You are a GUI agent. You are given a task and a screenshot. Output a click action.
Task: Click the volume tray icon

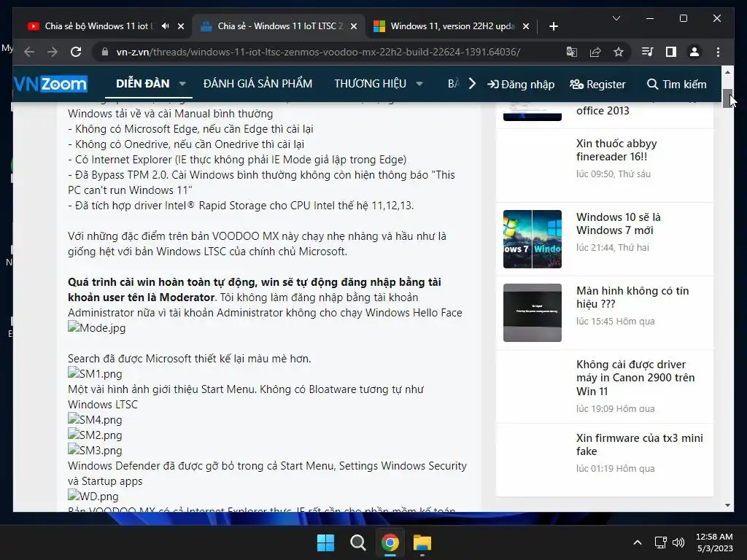[x=678, y=542]
